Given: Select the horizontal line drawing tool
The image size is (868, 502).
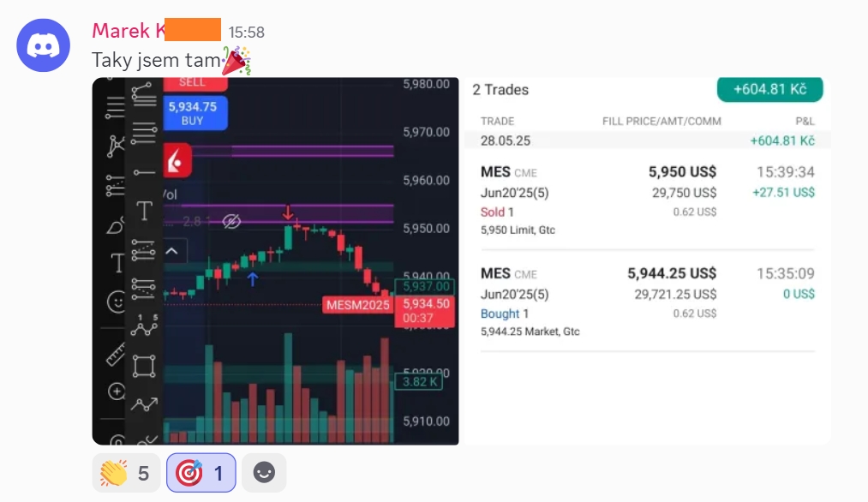Looking at the screenshot, I should tap(144, 173).
